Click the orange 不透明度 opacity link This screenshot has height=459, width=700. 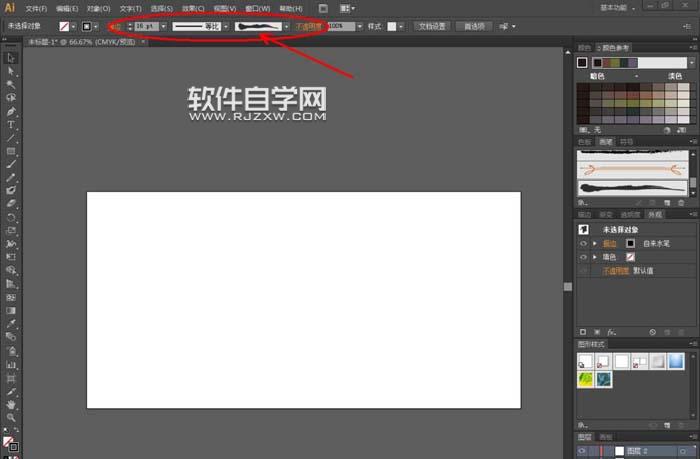[x=309, y=27]
